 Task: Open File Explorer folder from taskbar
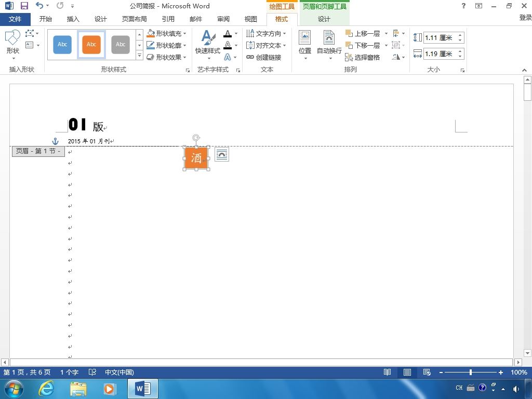(78, 389)
